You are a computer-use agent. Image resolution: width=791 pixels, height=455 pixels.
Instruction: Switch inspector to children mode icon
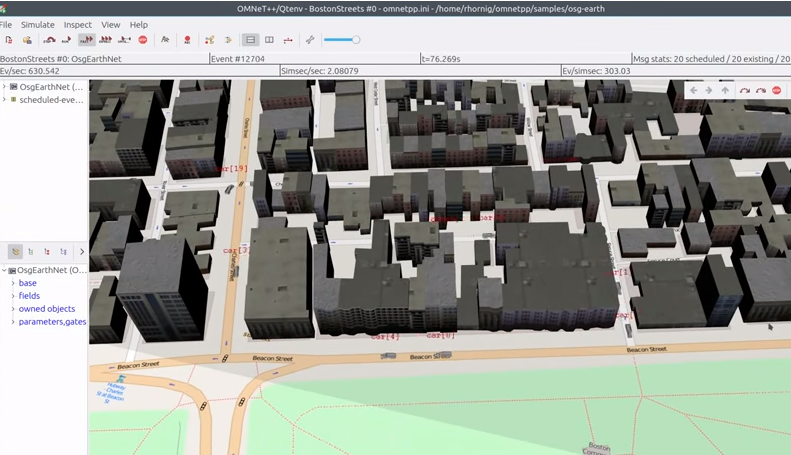click(47, 251)
